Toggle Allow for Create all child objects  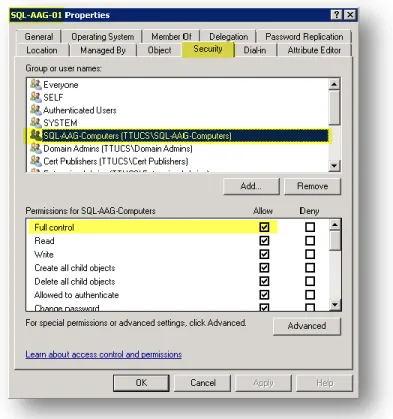click(x=264, y=268)
